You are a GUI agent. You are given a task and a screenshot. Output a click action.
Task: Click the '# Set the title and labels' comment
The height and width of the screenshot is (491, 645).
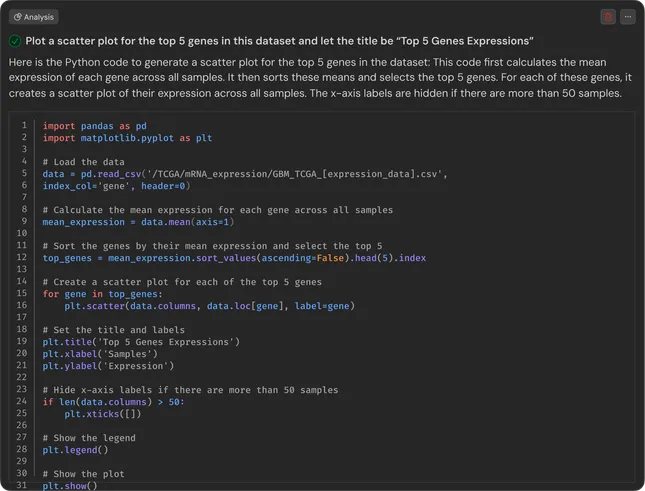[114, 330]
